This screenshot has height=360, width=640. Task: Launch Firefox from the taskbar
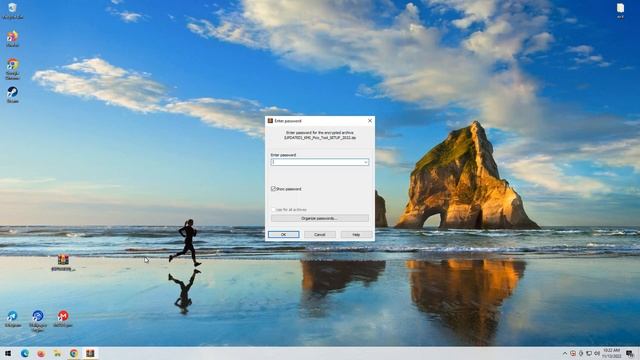tap(41, 353)
